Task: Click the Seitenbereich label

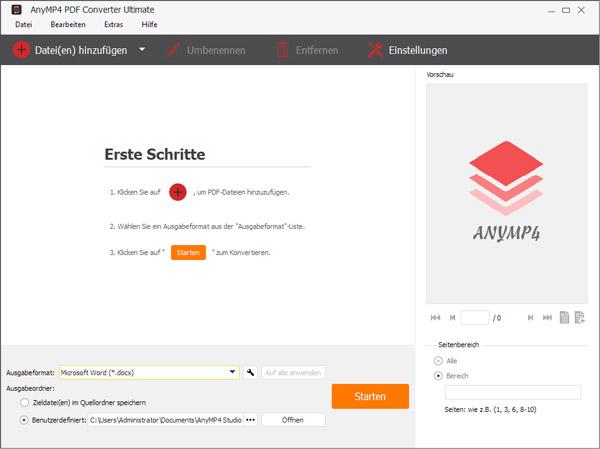Action: (458, 345)
